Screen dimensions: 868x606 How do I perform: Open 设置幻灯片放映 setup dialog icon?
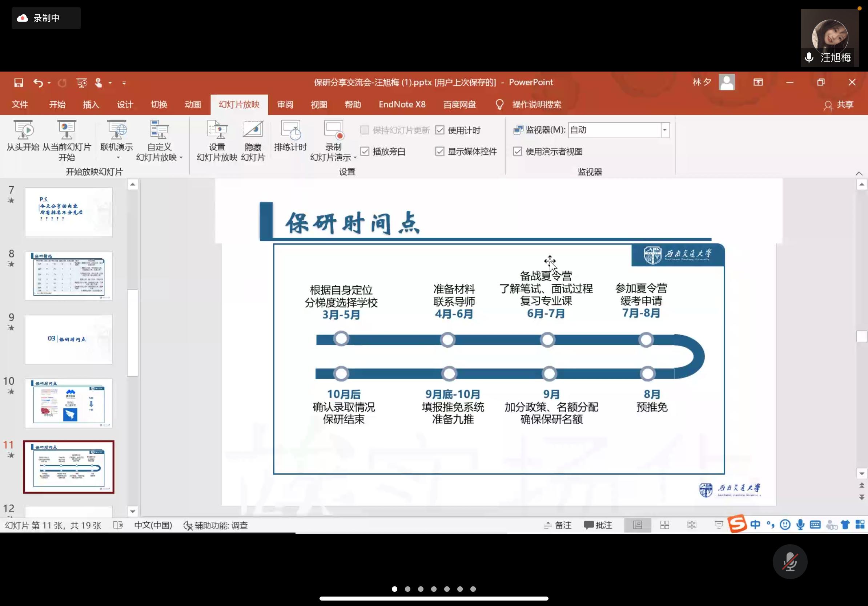pyautogui.click(x=217, y=130)
